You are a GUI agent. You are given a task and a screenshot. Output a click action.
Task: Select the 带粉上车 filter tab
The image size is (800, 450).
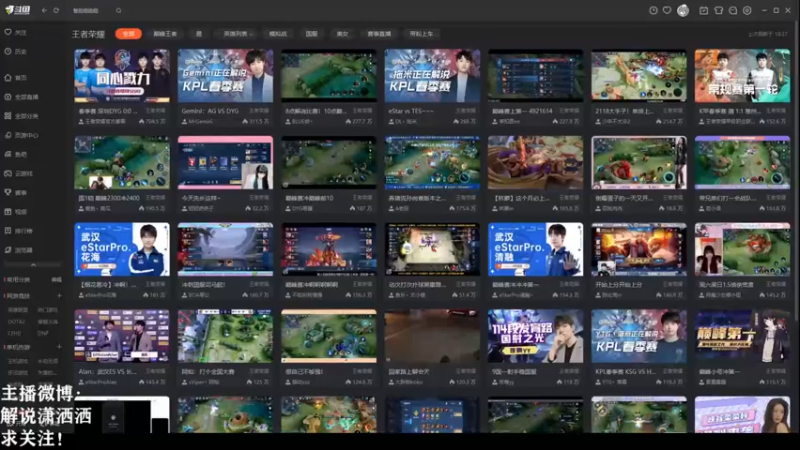pos(421,34)
